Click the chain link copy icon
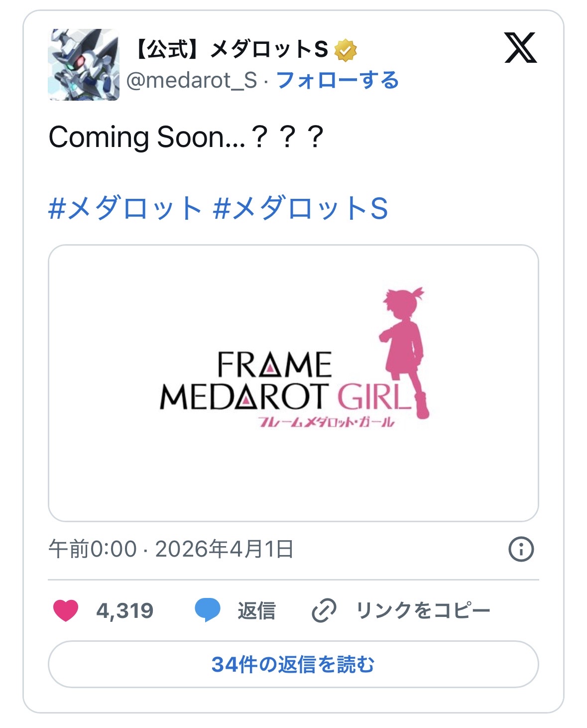 click(x=324, y=610)
